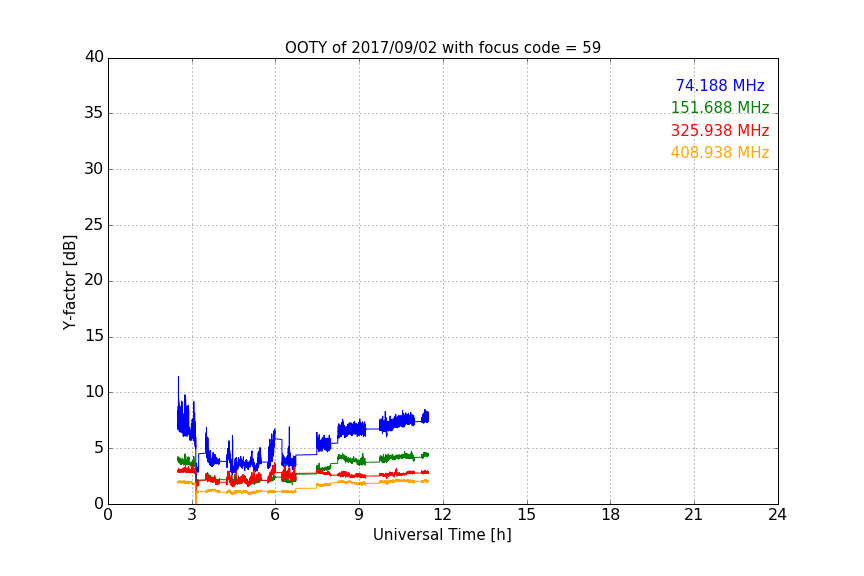
Task: Select the green '151.688 MHz' legend label
Action: point(720,107)
